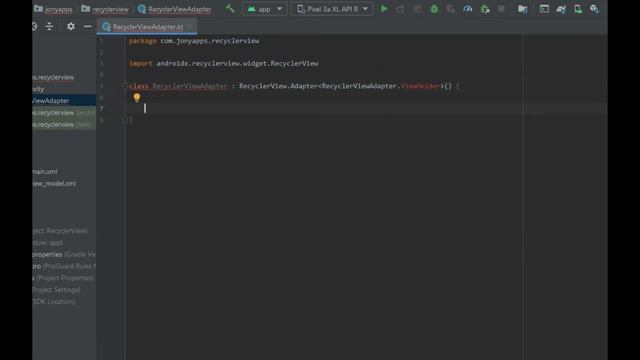The width and height of the screenshot is (640, 360).
Task: Place cursor on empty line 7 of editor
Action: pos(365,108)
